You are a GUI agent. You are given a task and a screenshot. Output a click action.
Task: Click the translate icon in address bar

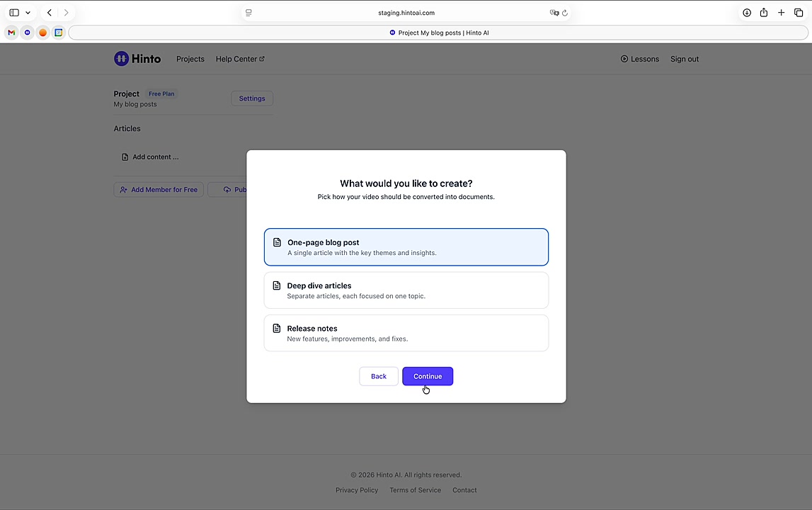[x=554, y=13]
